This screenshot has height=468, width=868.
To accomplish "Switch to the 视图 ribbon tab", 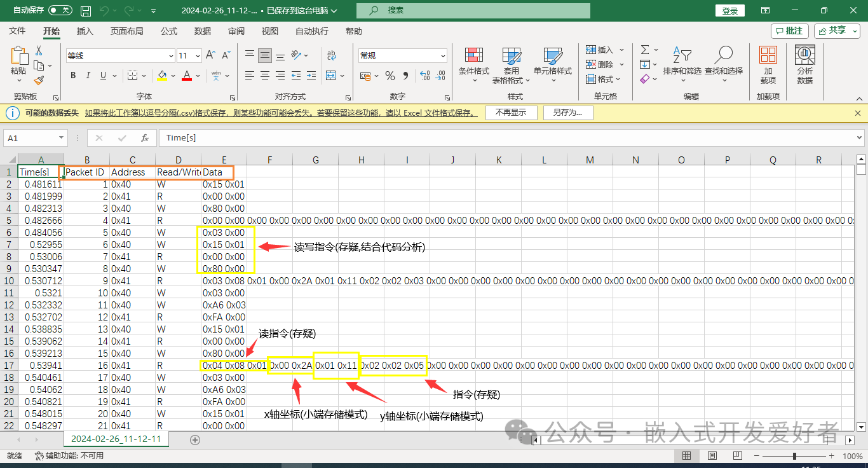I will [x=270, y=31].
